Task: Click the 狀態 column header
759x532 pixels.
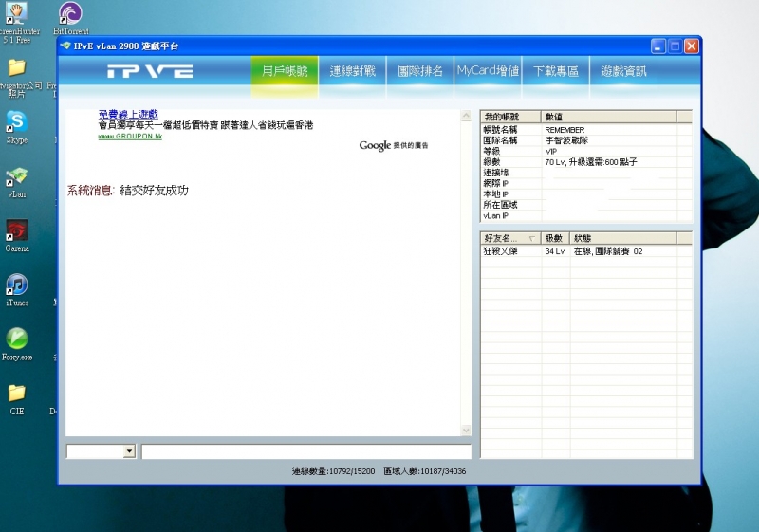Action: click(x=623, y=238)
